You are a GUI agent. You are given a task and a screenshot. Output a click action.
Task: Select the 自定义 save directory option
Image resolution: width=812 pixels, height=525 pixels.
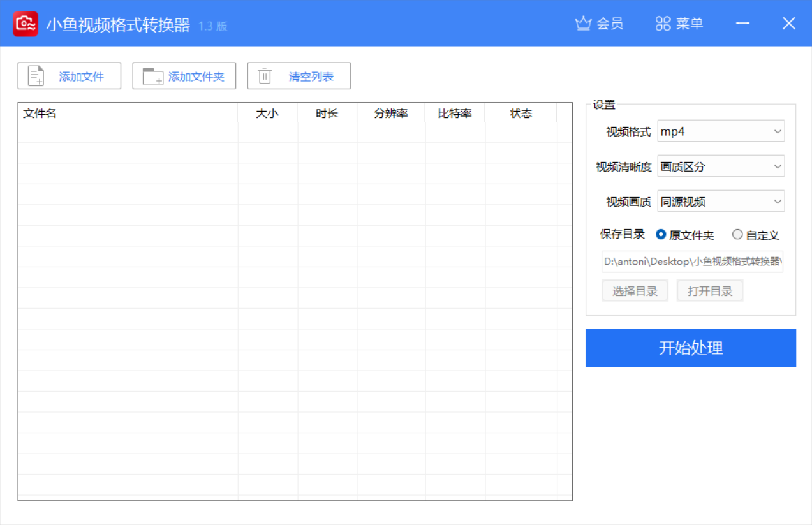tap(737, 234)
